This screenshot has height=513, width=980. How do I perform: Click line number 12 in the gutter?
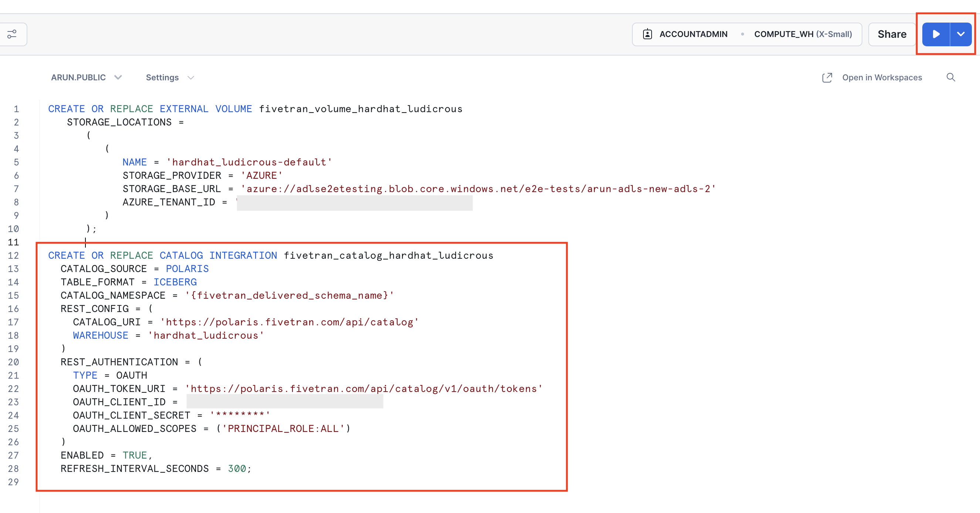point(13,255)
